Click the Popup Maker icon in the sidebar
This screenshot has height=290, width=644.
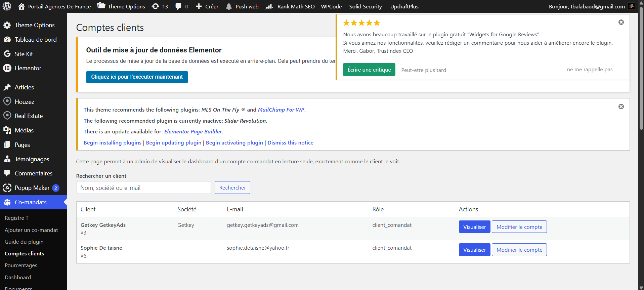(7, 188)
